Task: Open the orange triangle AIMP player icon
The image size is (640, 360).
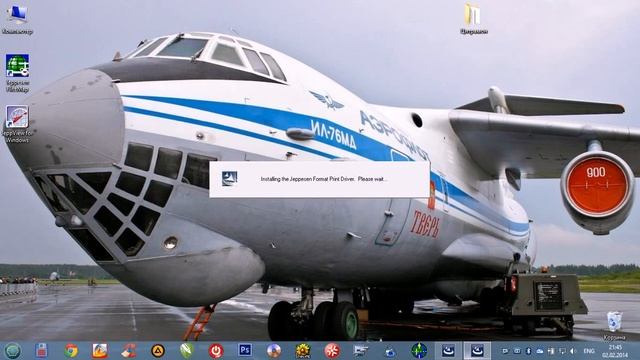Action: [158, 351]
